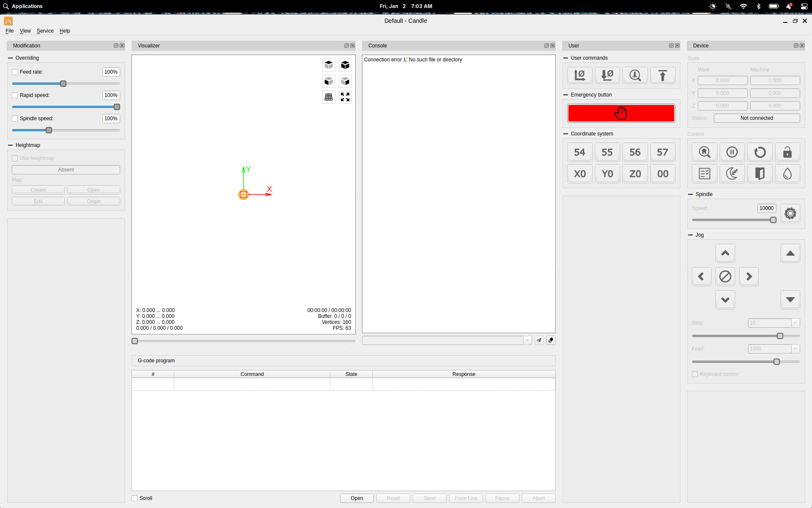The height and width of the screenshot is (508, 812).
Task: Open the console command history dropdown
Action: click(527, 340)
